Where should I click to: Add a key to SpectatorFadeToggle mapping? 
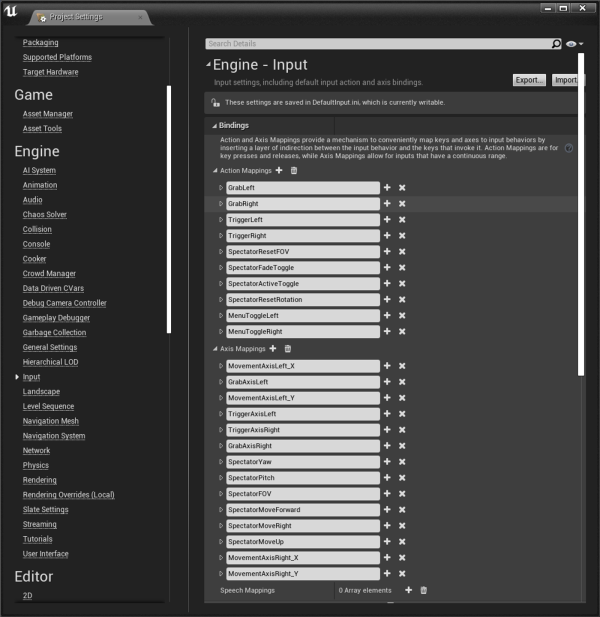point(387,268)
